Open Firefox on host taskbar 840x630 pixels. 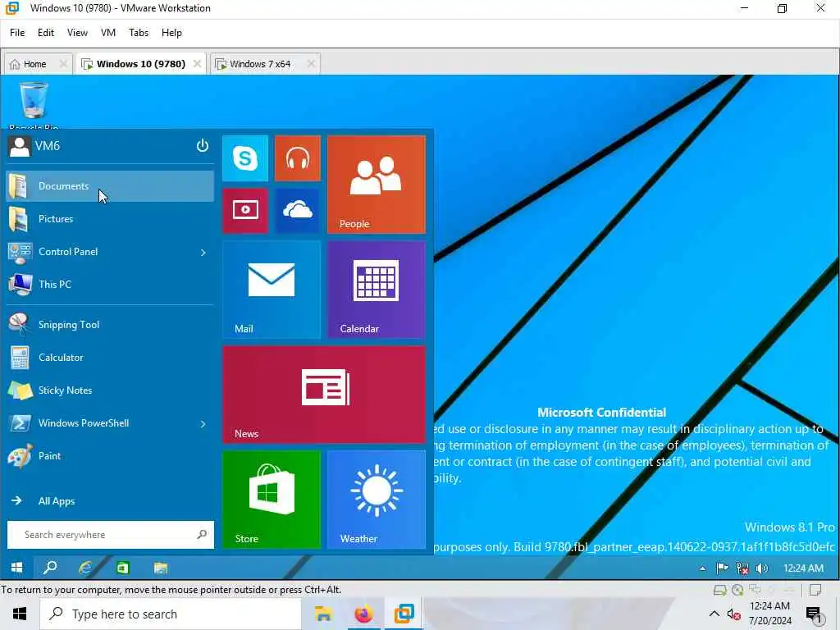[x=363, y=614]
